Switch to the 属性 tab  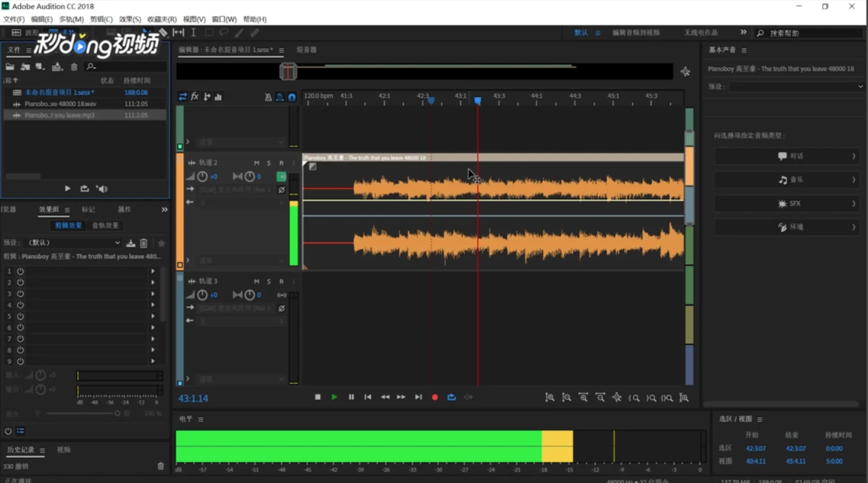coord(125,210)
